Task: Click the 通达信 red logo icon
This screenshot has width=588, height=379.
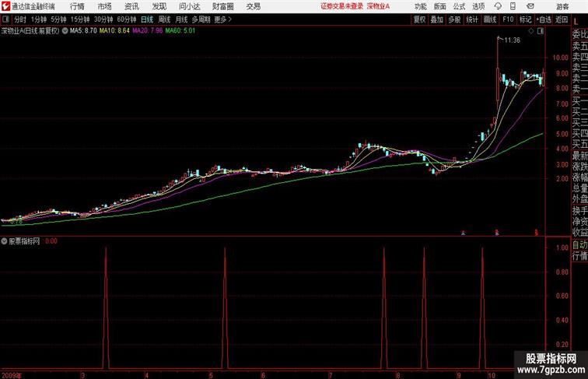Action: pyautogui.click(x=5, y=6)
